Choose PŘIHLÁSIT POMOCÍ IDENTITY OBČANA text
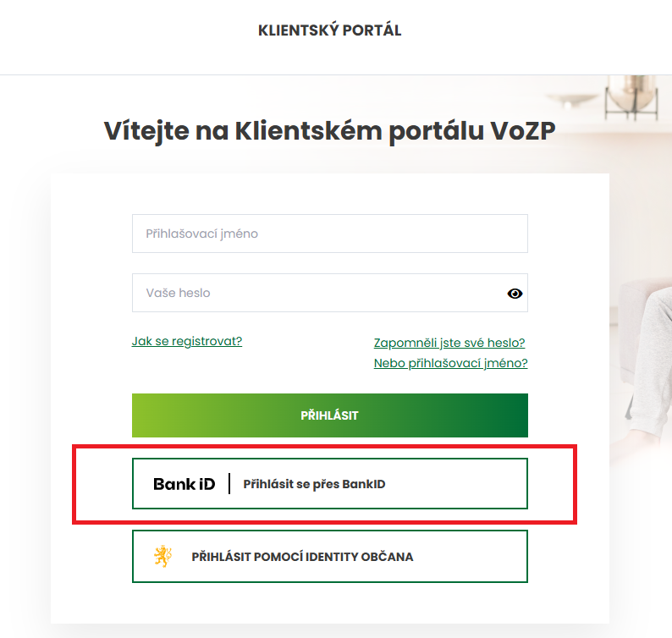The height and width of the screenshot is (638, 672). pos(302,558)
